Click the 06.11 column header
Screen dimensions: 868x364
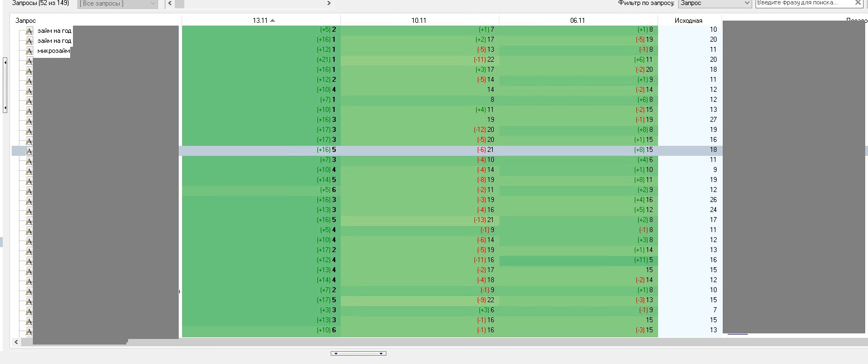click(x=578, y=20)
